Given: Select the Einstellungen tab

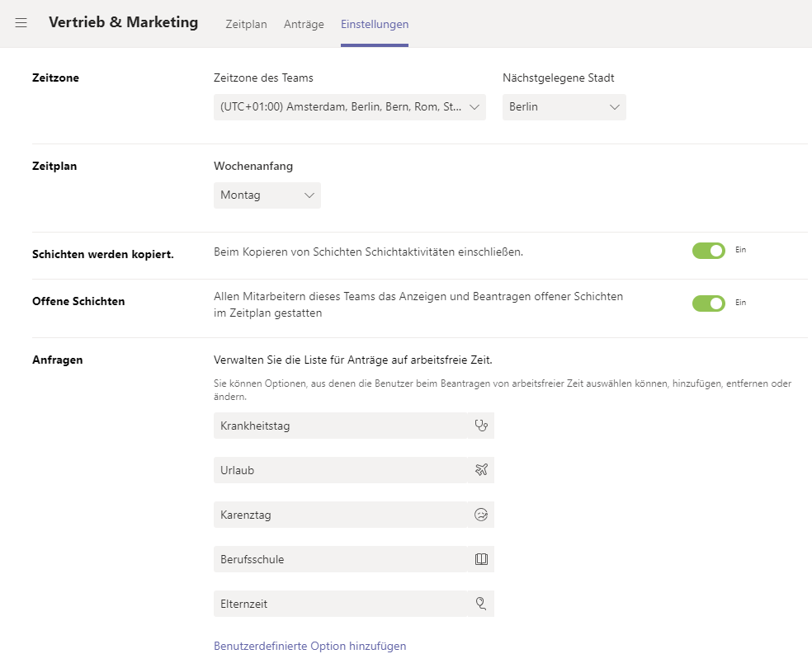Looking at the screenshot, I should (375, 24).
